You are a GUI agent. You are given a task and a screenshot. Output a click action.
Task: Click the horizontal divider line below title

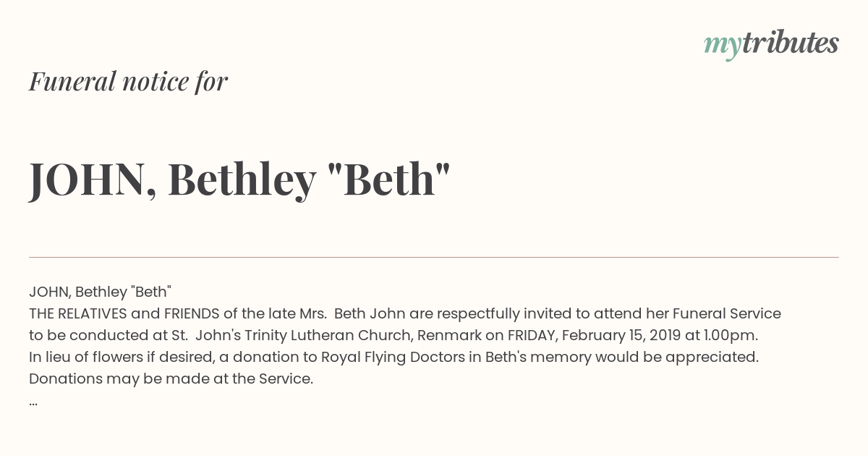[x=434, y=257]
